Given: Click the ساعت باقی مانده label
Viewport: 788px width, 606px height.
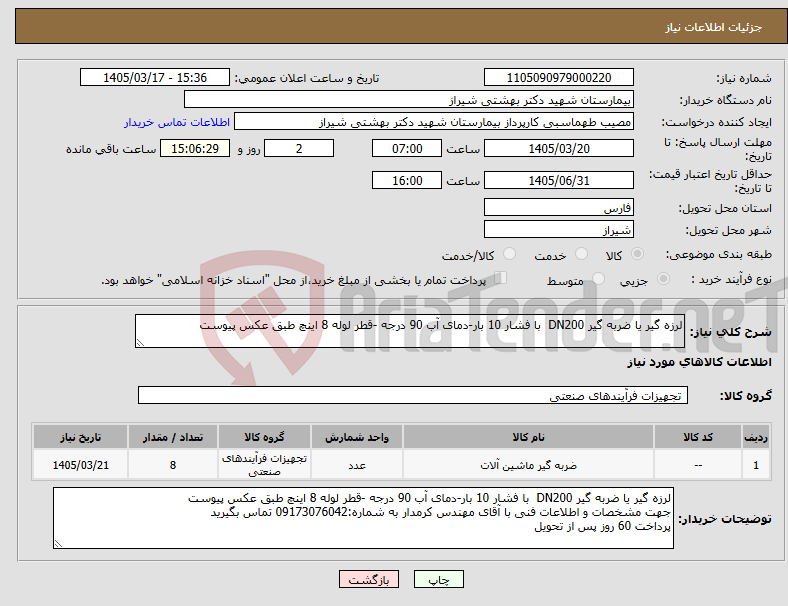Looking at the screenshot, I should 111,149.
